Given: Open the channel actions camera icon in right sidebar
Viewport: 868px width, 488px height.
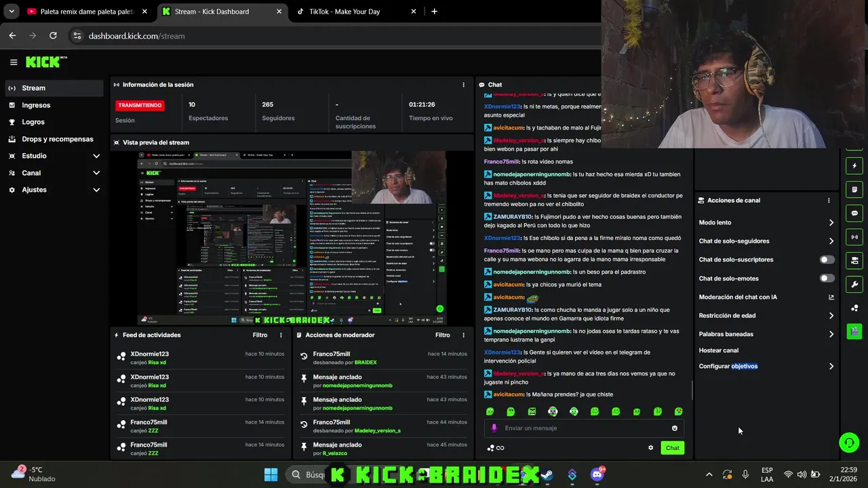Looking at the screenshot, I should pyautogui.click(x=854, y=261).
